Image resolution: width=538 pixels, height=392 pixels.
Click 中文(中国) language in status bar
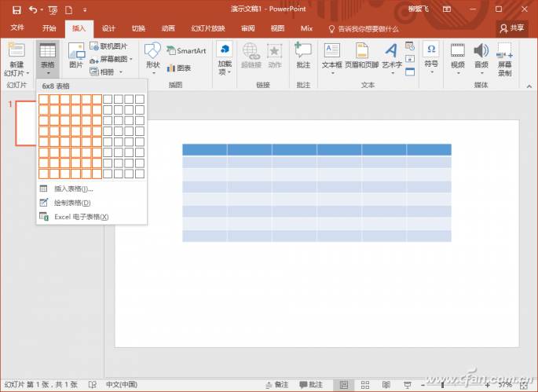(x=122, y=384)
